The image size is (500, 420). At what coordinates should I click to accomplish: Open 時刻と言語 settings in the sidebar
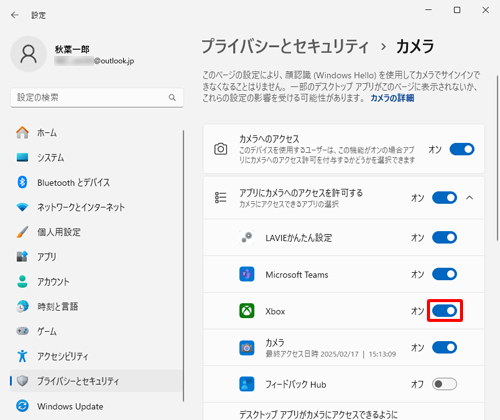(x=97, y=306)
